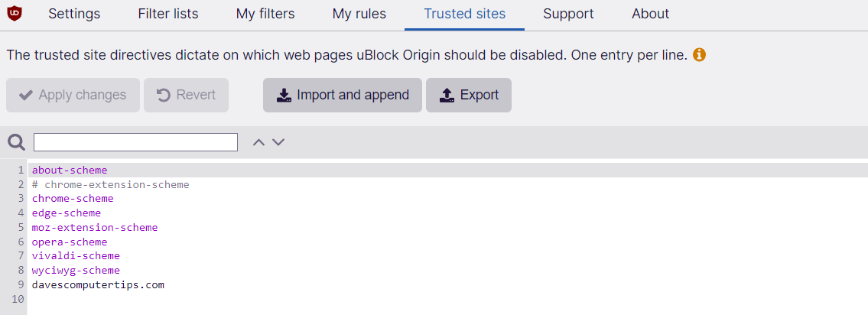Click the commented # chrome-extension-scheme line
This screenshot has height=315, width=868.
[x=110, y=184]
